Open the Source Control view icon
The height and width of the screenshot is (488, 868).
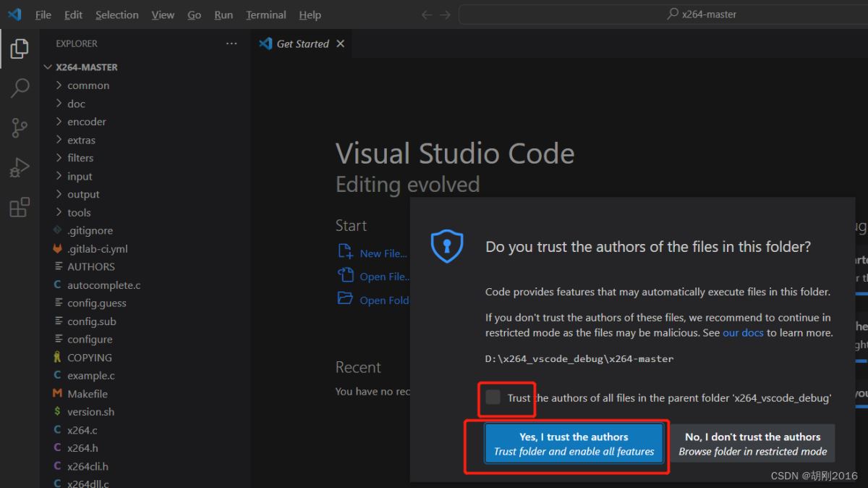click(x=20, y=128)
